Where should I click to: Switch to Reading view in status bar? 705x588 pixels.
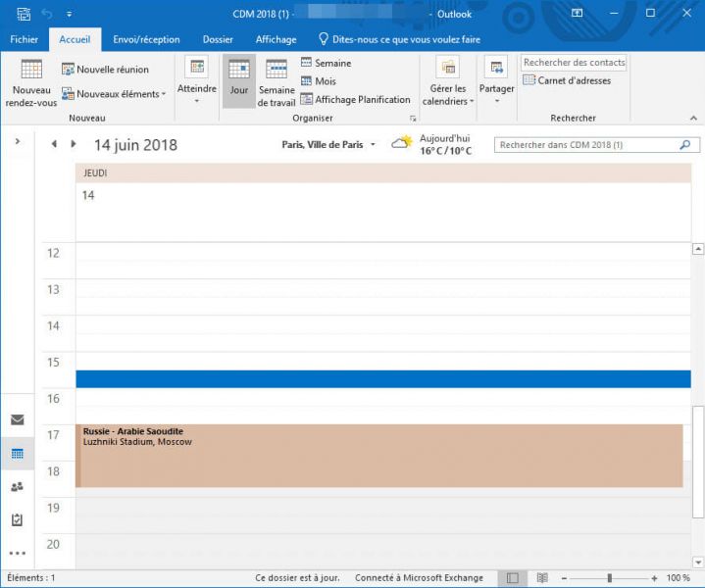[542, 578]
